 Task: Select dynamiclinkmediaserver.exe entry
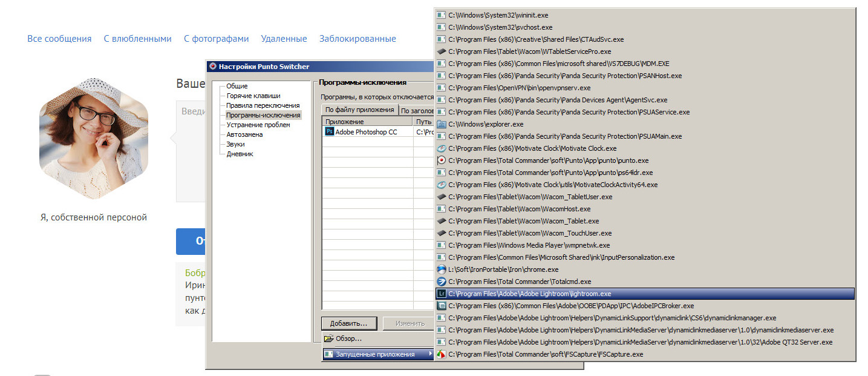645,330
